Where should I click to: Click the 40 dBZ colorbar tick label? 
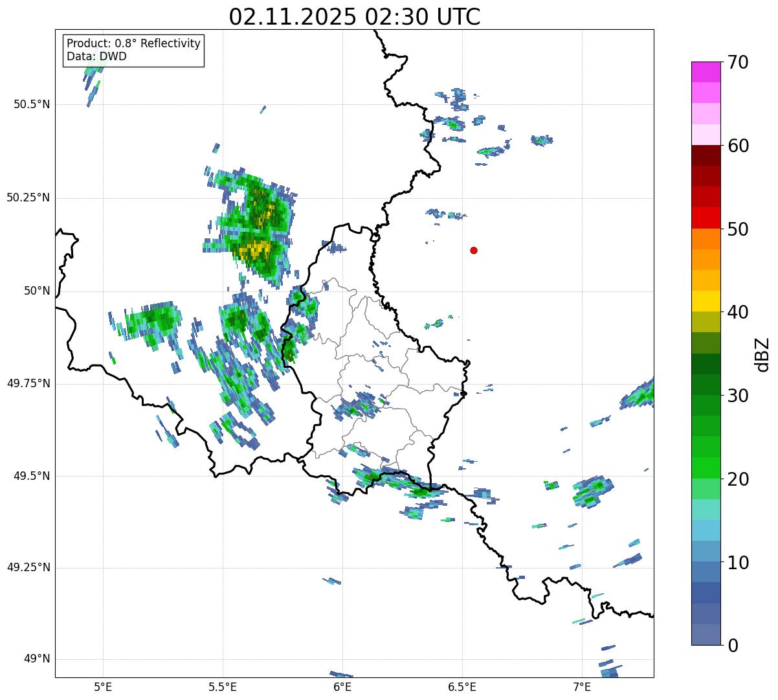pos(737,312)
